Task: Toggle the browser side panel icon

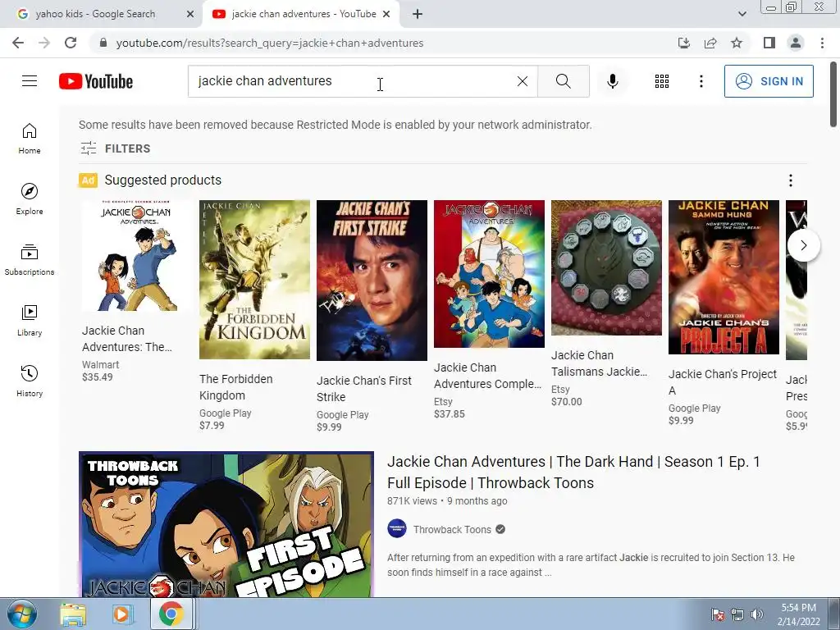Action: pyautogui.click(x=769, y=43)
